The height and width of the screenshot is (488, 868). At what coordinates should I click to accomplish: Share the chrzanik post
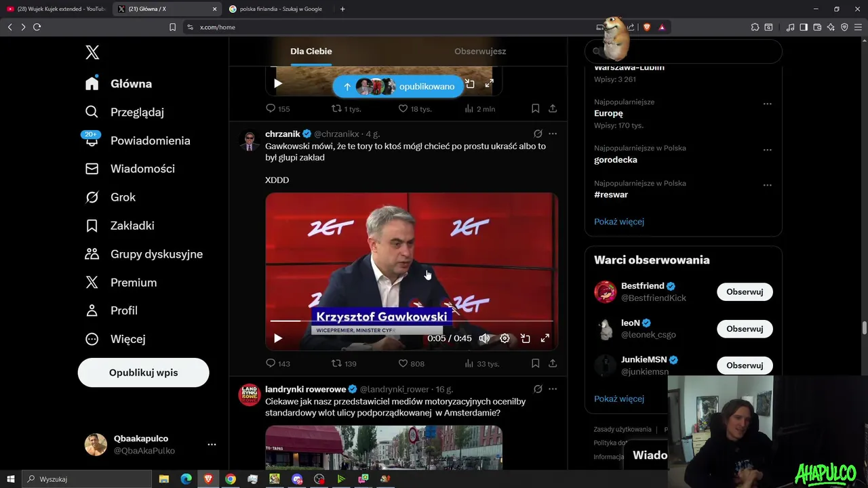(553, 363)
